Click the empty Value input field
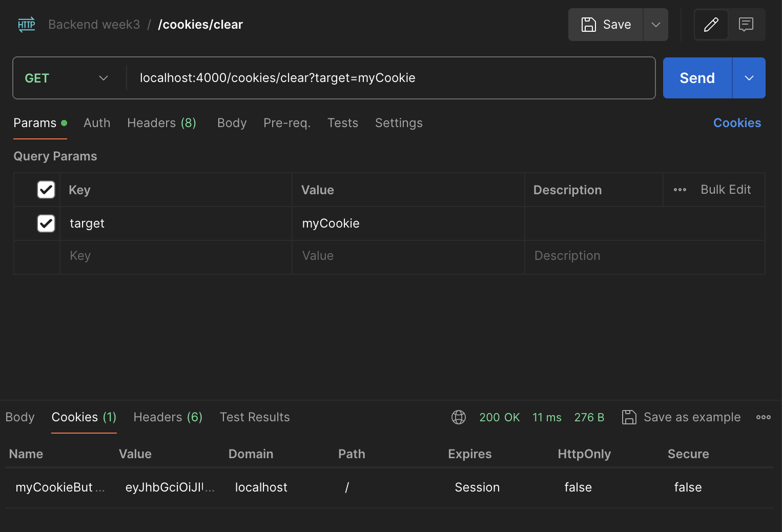782x532 pixels. 408,256
